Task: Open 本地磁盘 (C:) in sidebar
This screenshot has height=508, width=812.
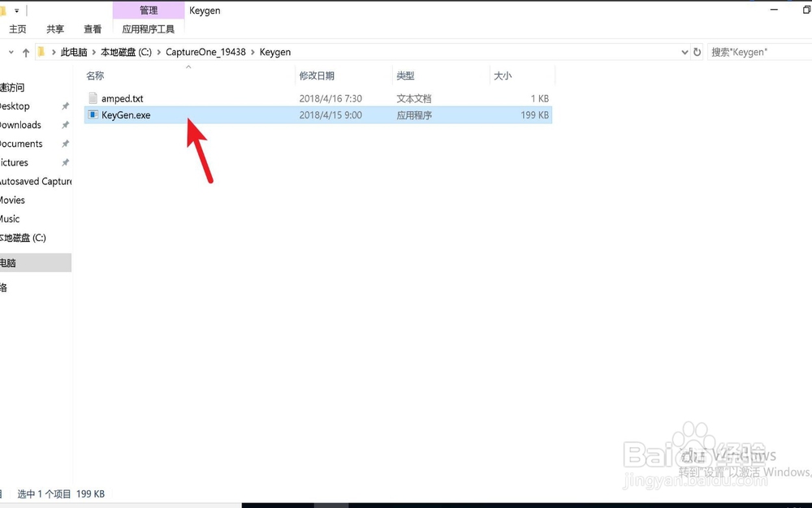Action: (23, 238)
